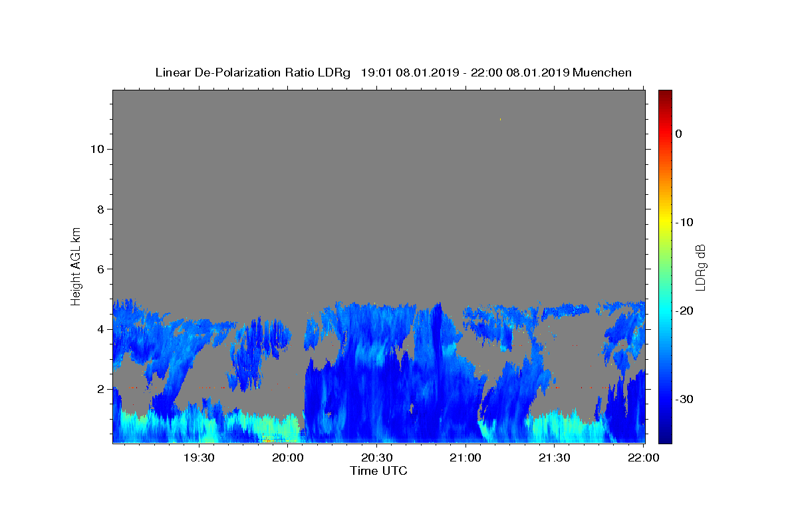
Task: Click the 19:30 time axis label
Action: (x=199, y=458)
